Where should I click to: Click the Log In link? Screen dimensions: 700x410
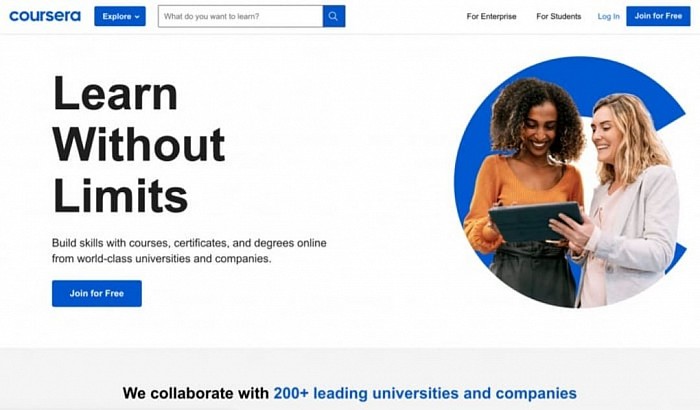tap(608, 17)
